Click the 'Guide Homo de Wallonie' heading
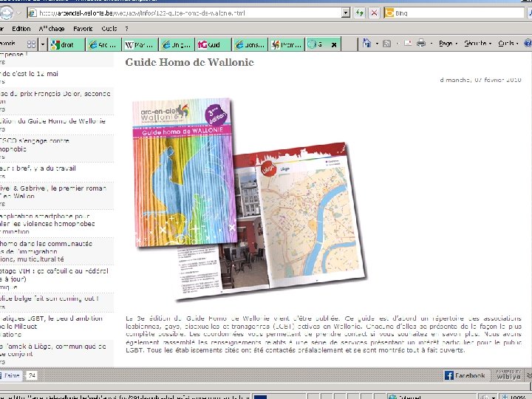Image resolution: width=532 pixels, height=399 pixels. 190,62
